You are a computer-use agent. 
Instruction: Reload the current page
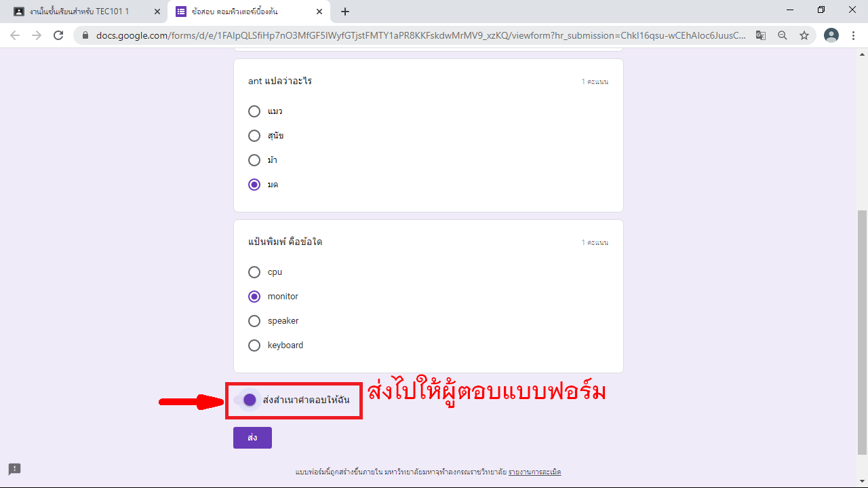click(x=58, y=35)
